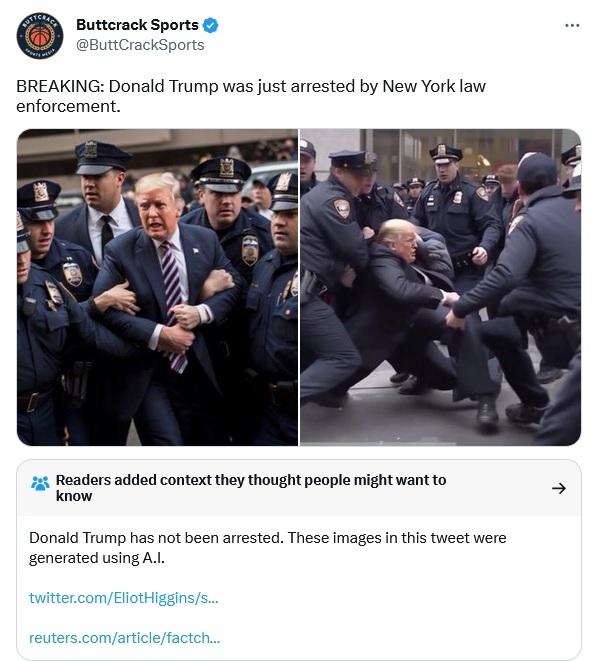
Task: Open the Buttcrack Sports display name
Action: click(x=137, y=25)
